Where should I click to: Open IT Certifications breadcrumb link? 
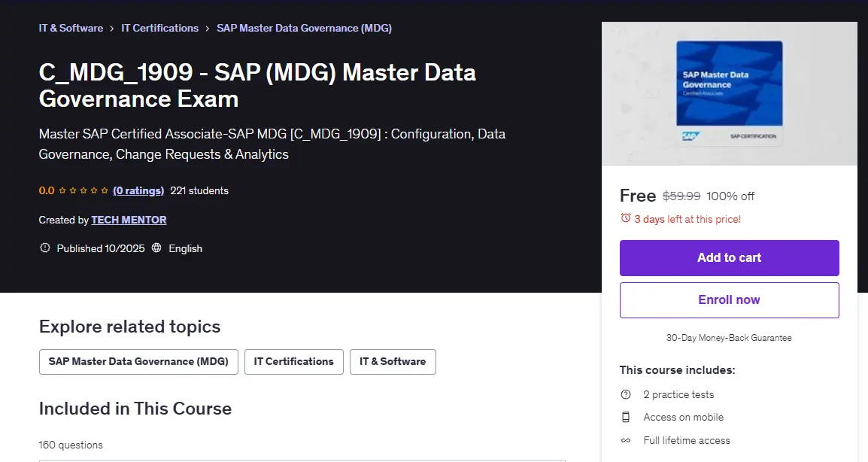coord(160,29)
